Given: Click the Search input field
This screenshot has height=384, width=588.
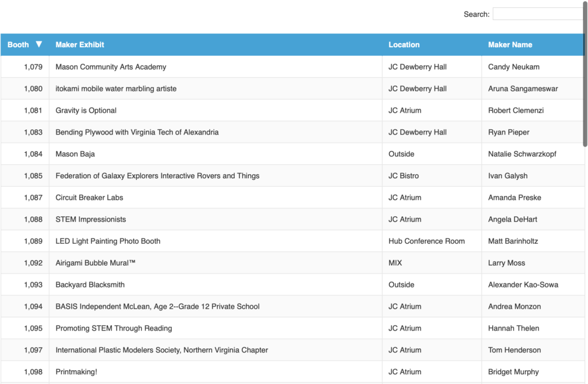Looking at the screenshot, I should tap(539, 14).
